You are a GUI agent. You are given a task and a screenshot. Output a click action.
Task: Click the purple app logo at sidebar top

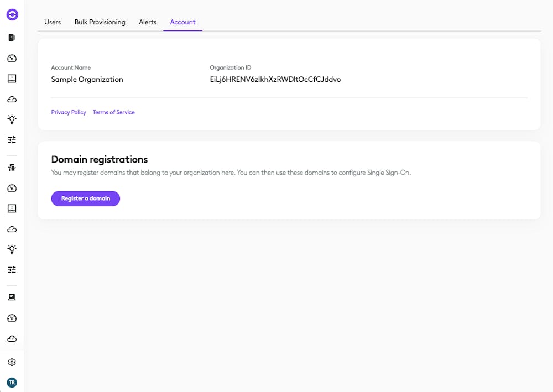pyautogui.click(x=12, y=15)
